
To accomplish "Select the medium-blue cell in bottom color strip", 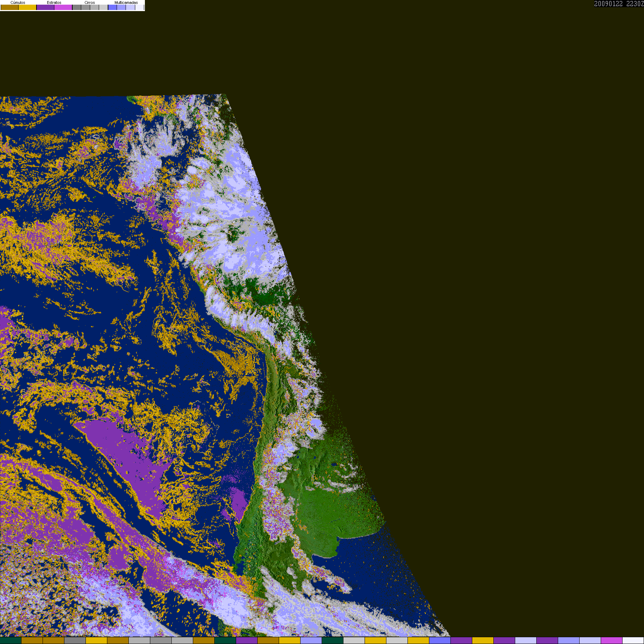I will click(x=440, y=640).
